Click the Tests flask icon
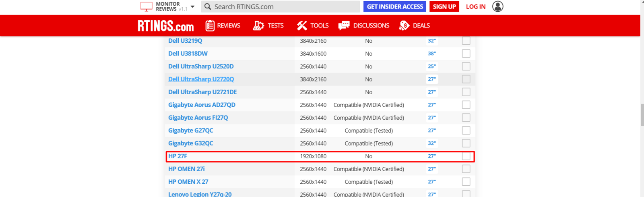 click(258, 26)
